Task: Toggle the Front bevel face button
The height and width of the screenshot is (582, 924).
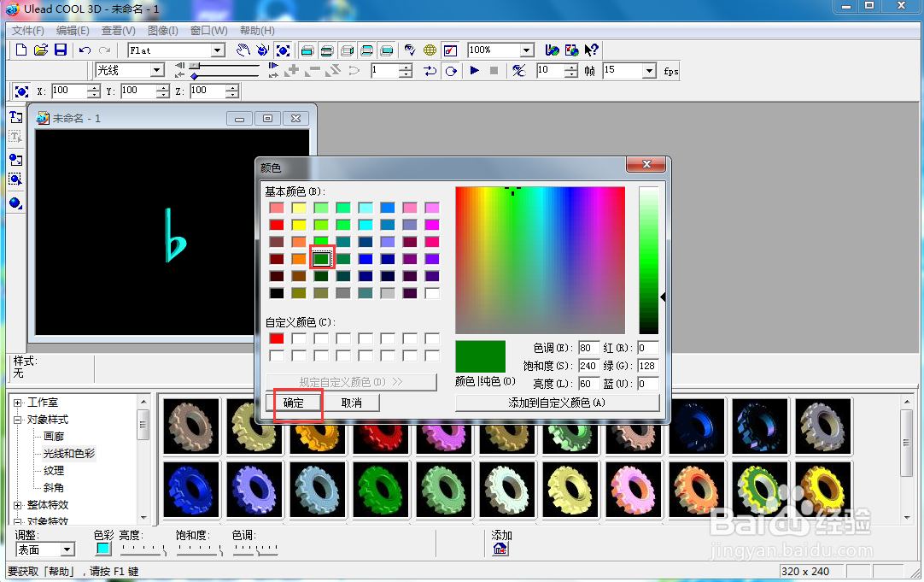Action: (x=327, y=50)
